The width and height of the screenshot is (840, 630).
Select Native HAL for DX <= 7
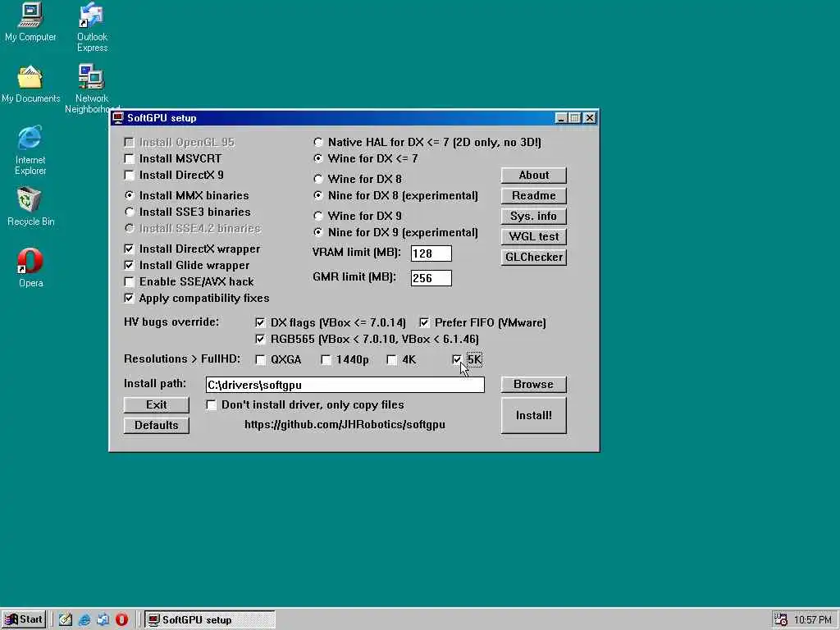click(x=318, y=143)
